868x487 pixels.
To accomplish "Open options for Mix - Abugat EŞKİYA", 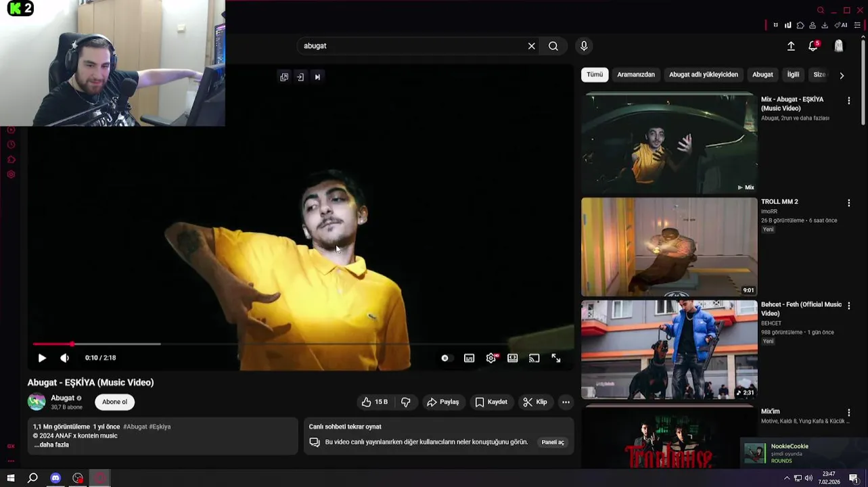I will pyautogui.click(x=848, y=100).
